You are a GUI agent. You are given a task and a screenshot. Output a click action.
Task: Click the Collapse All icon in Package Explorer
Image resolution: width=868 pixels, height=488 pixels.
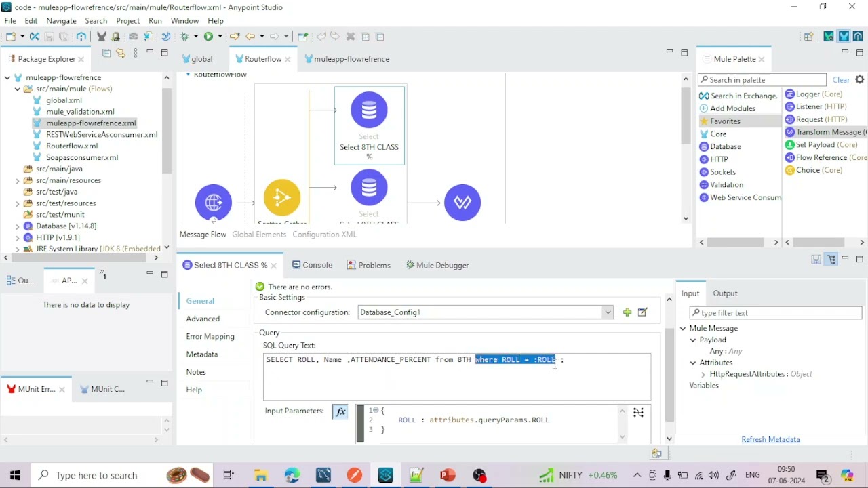click(x=106, y=53)
